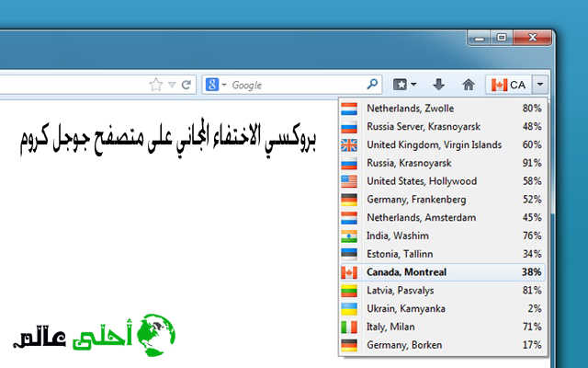Toggle the proxy list dropdown arrow next to CA
Viewport: 588px width, 368px height.
[x=540, y=85]
